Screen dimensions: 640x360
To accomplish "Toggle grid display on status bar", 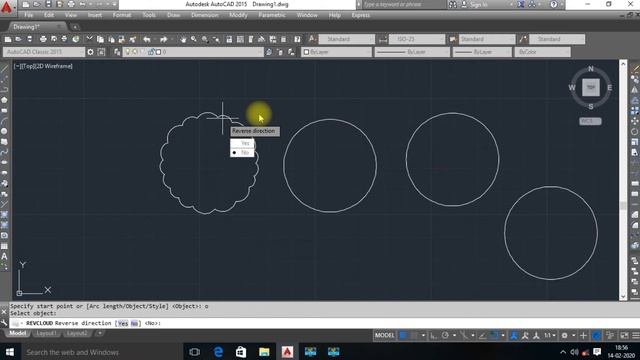I will pos(403,336).
